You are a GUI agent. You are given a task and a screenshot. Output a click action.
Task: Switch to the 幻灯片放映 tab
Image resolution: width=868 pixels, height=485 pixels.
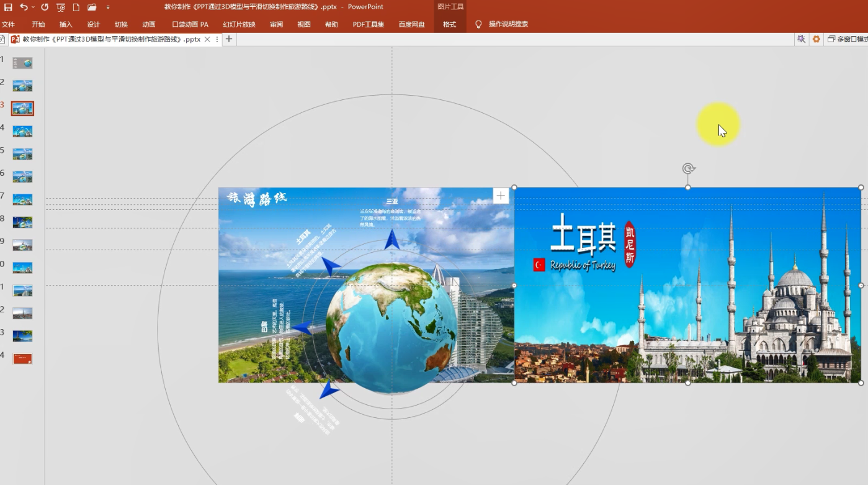tap(239, 24)
